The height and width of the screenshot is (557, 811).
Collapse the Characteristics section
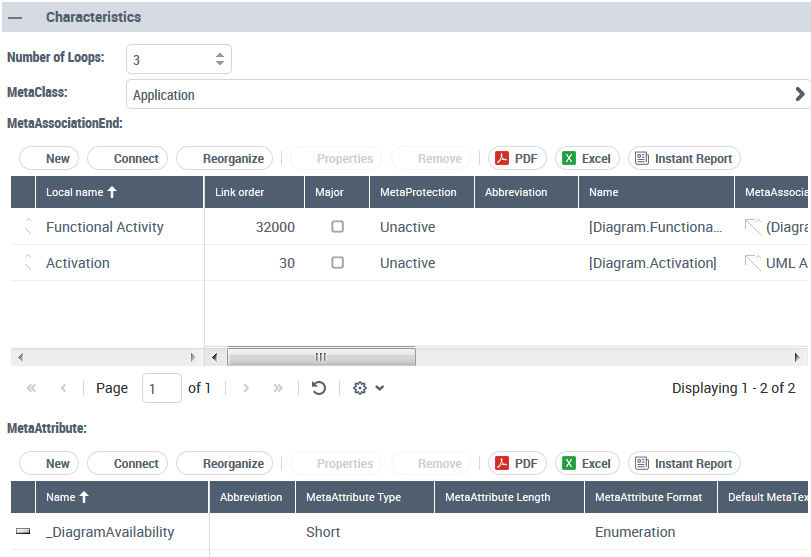pyautogui.click(x=16, y=17)
